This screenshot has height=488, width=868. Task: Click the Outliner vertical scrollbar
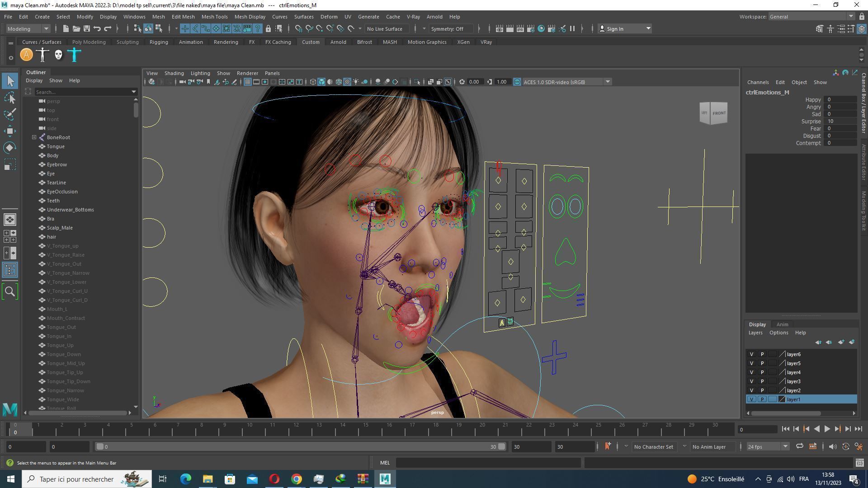tap(136, 111)
